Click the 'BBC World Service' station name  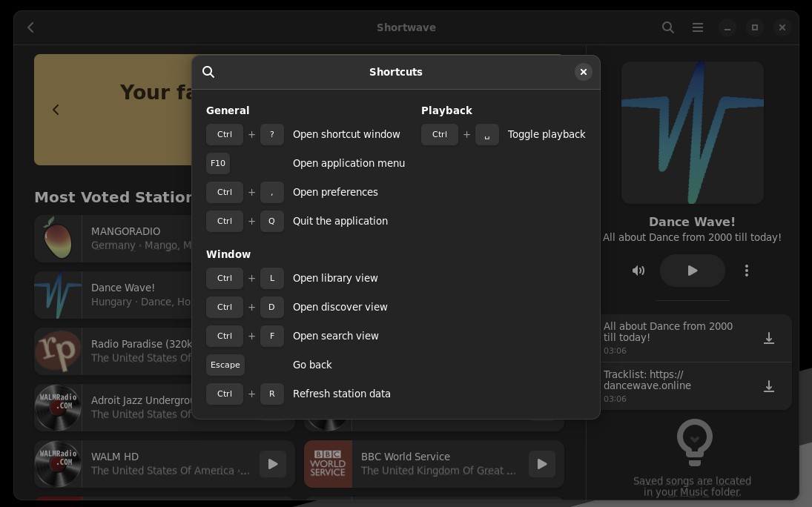point(406,457)
